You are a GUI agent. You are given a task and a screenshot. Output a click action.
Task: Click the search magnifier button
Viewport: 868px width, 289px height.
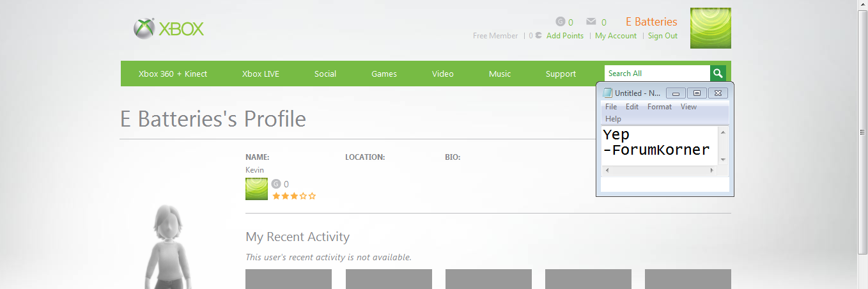[718, 74]
